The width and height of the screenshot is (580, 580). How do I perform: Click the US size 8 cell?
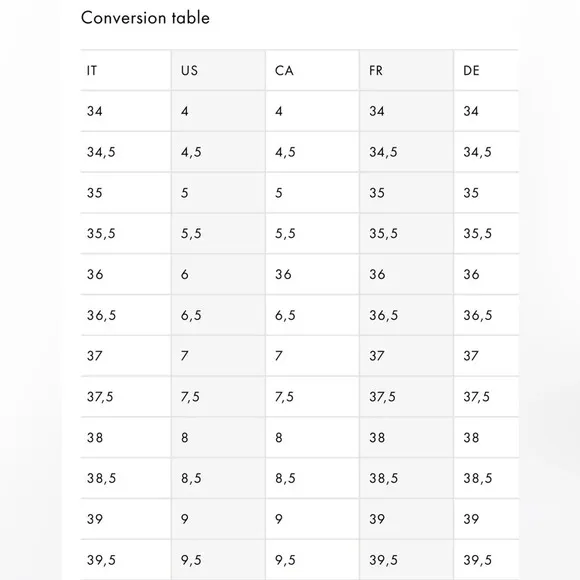click(x=218, y=438)
